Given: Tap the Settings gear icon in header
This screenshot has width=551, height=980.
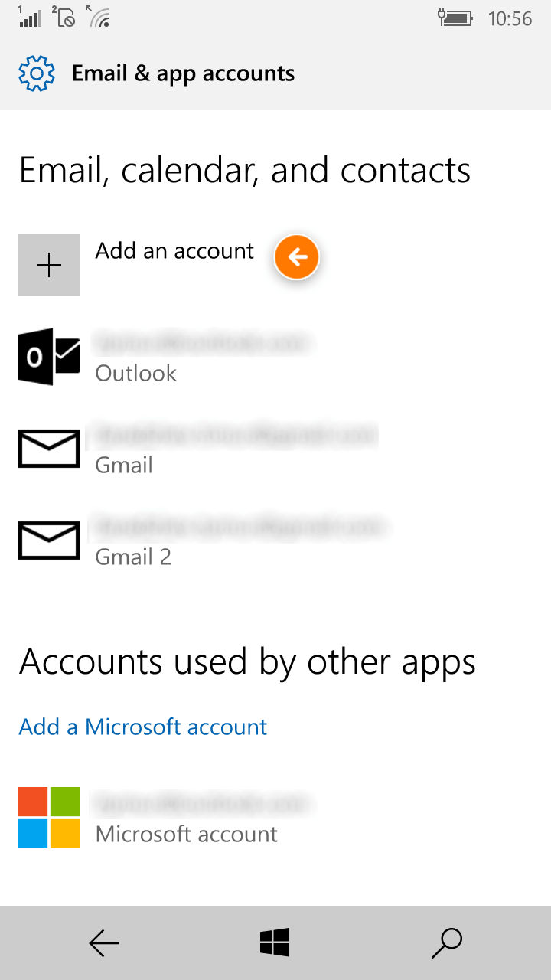Looking at the screenshot, I should click(37, 73).
